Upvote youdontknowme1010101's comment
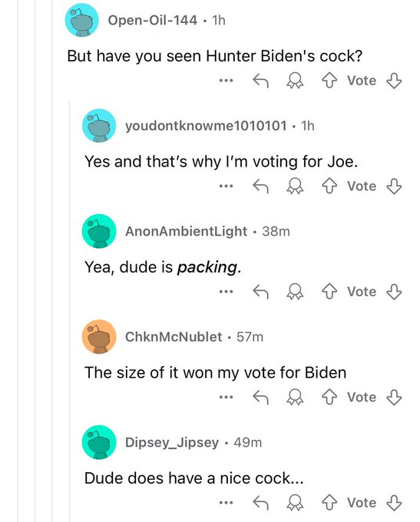 [329, 186]
